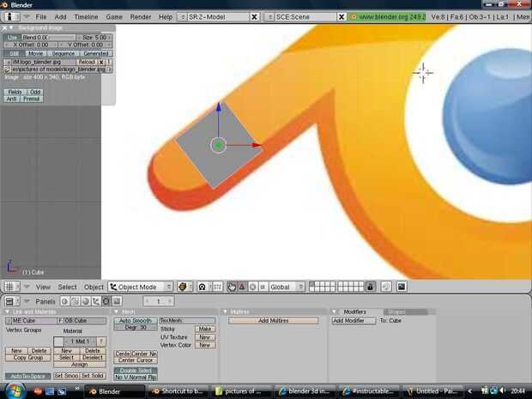The width and height of the screenshot is (532, 399).
Task: Switch image source to Movie tab
Action: click(x=36, y=53)
